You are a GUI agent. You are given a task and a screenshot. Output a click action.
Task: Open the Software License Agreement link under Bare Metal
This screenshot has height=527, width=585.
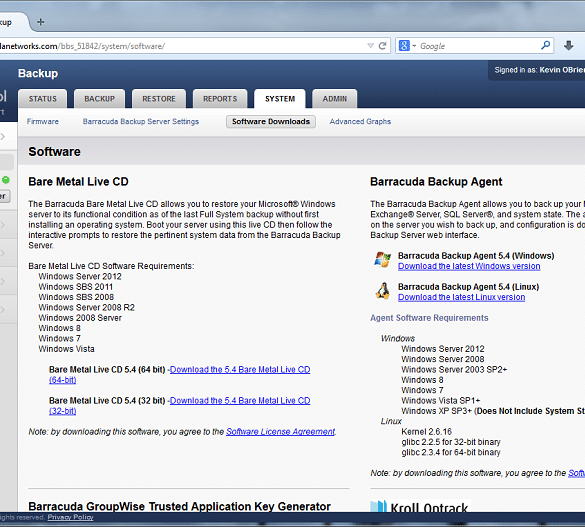(280, 432)
